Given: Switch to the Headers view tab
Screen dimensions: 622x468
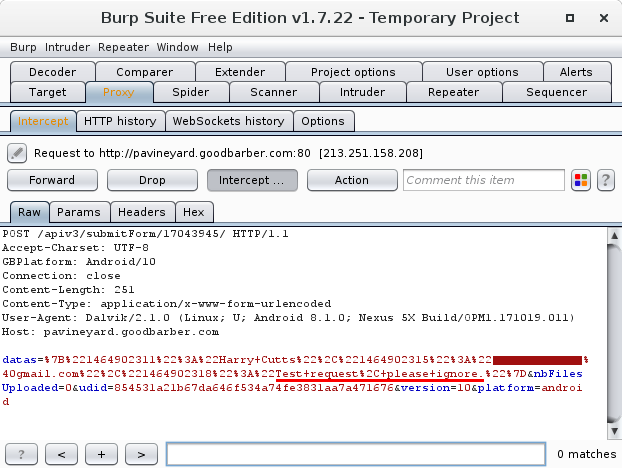Looking at the screenshot, I should (x=142, y=212).
